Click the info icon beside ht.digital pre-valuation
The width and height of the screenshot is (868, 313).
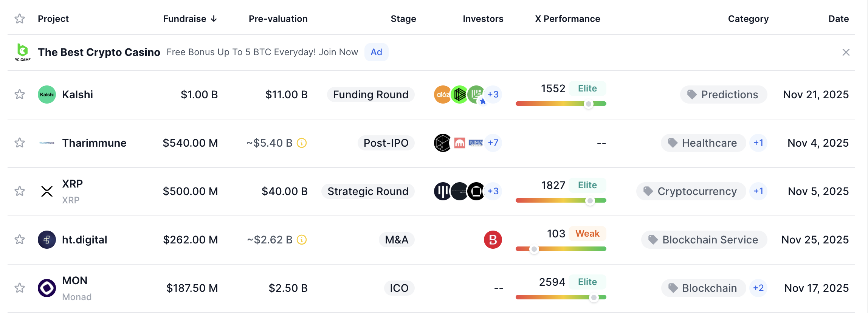point(302,240)
